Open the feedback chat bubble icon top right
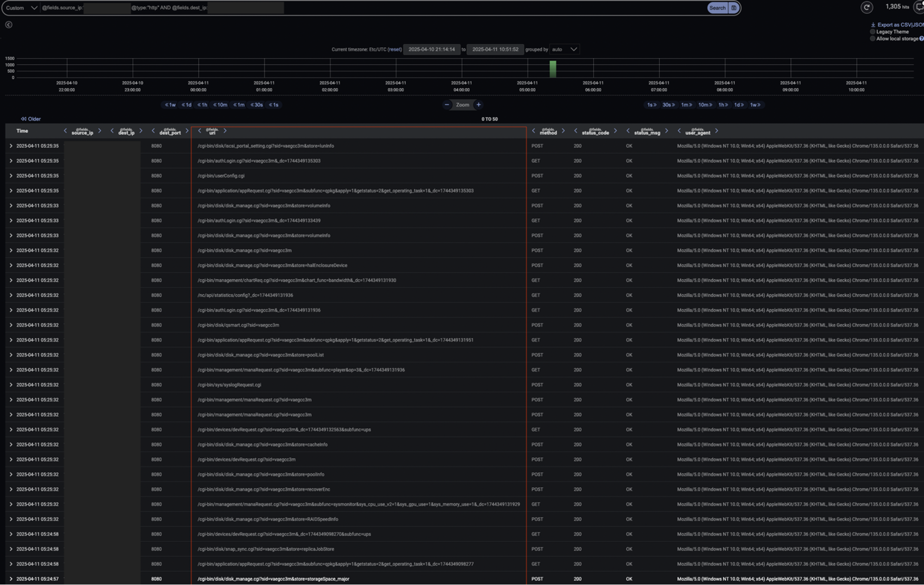The height and width of the screenshot is (585, 924). pos(918,8)
